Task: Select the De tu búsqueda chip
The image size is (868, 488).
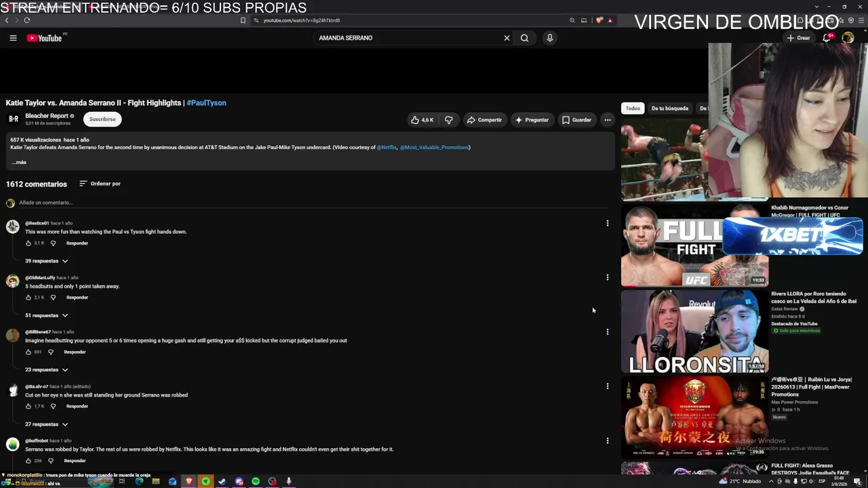Action: point(670,108)
